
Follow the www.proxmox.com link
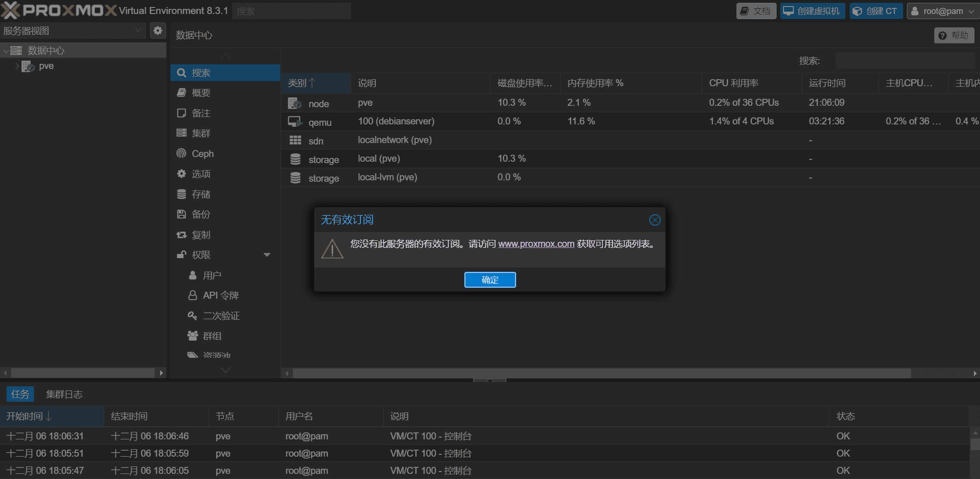point(536,244)
